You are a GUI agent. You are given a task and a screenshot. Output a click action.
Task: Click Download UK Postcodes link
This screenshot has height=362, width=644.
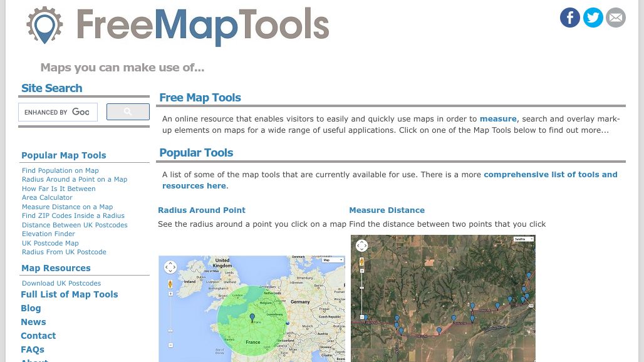coord(61,283)
